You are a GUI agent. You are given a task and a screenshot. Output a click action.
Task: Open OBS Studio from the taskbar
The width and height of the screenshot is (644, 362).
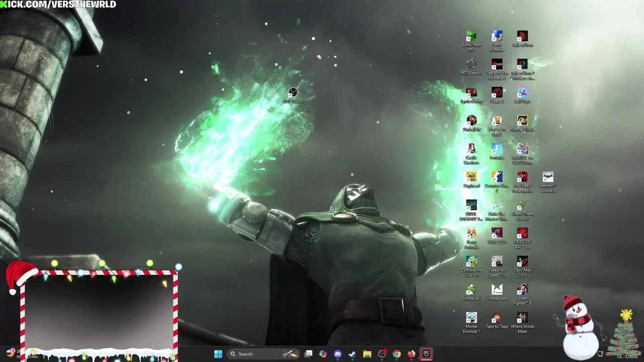382,354
